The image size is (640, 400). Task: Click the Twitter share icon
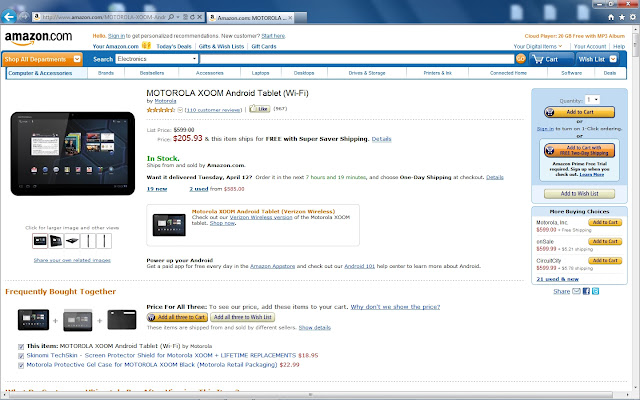(x=596, y=291)
